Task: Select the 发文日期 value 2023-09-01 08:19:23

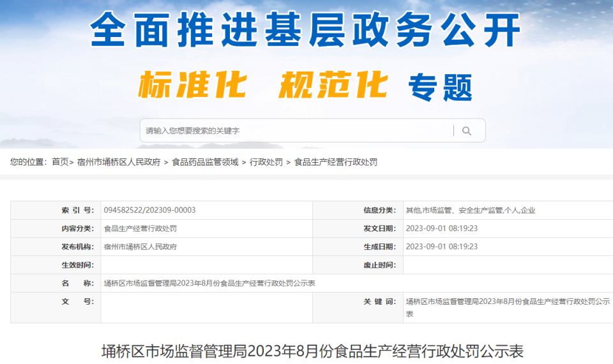Action: (442, 229)
